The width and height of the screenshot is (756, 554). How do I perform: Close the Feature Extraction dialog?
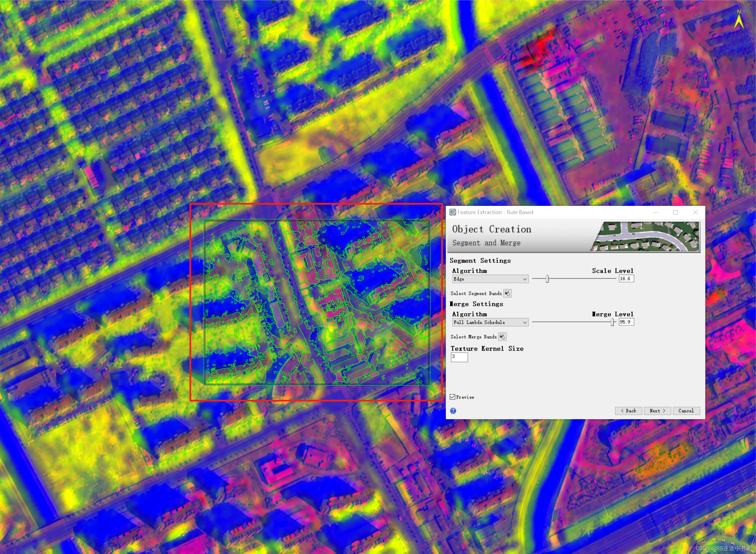pos(695,212)
